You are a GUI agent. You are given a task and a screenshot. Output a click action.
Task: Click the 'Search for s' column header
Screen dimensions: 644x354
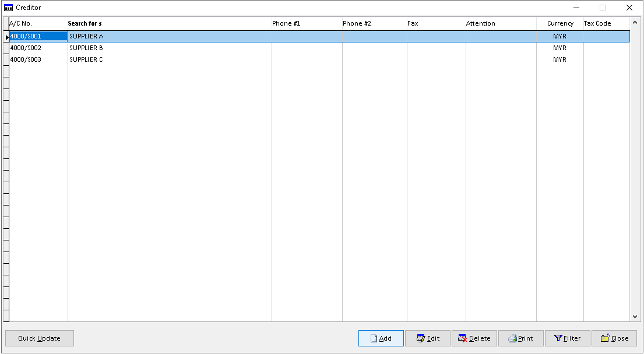pos(170,23)
